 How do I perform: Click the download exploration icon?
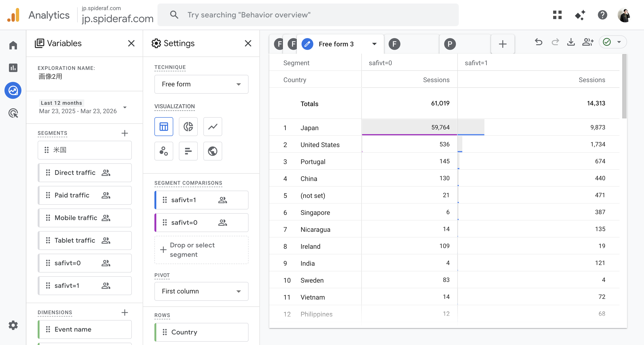coord(571,42)
